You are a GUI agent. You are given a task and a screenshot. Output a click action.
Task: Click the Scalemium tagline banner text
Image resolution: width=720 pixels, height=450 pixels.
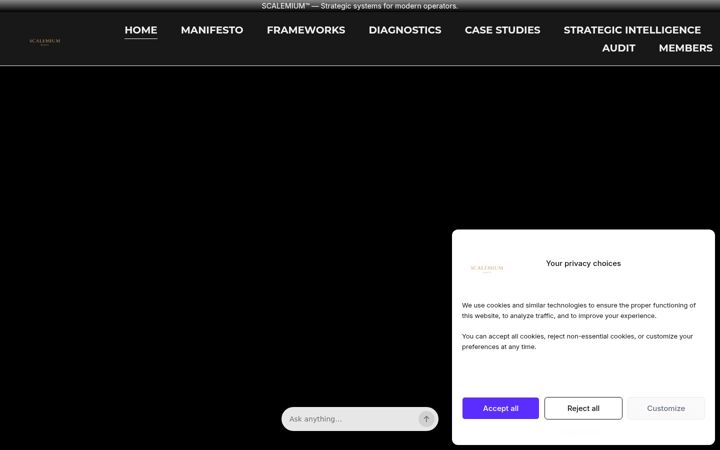[x=360, y=6]
